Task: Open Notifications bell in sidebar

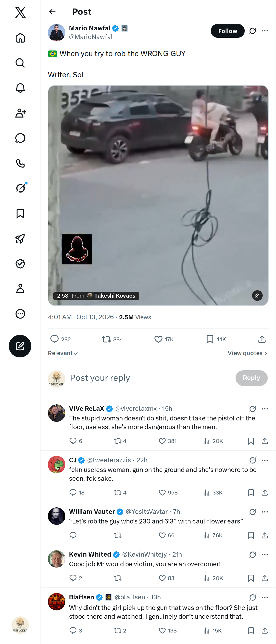Action: 20,88
